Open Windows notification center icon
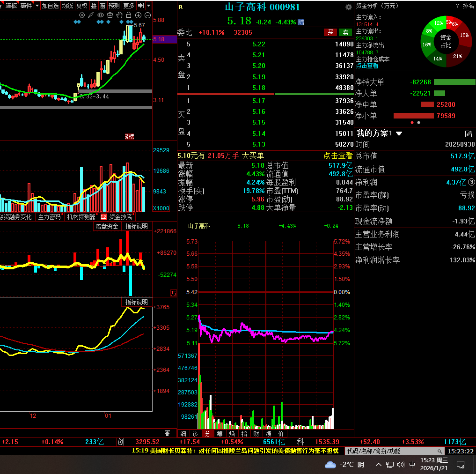Screen dimensions: 476x474 [x=461, y=465]
